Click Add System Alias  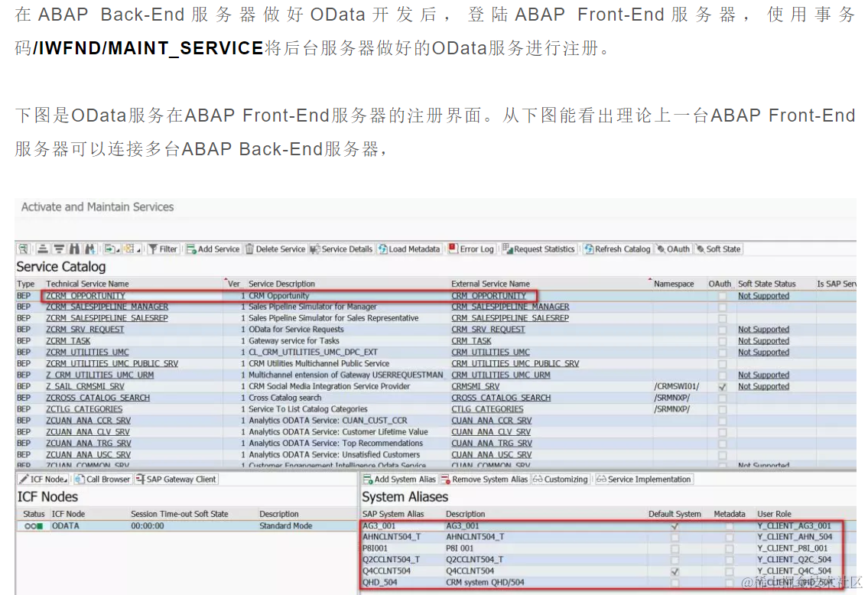pos(399,480)
